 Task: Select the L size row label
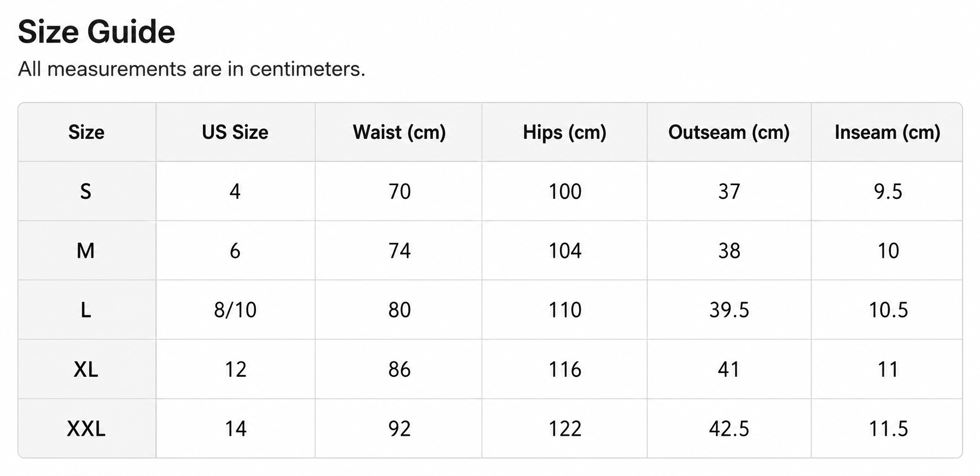point(85,310)
